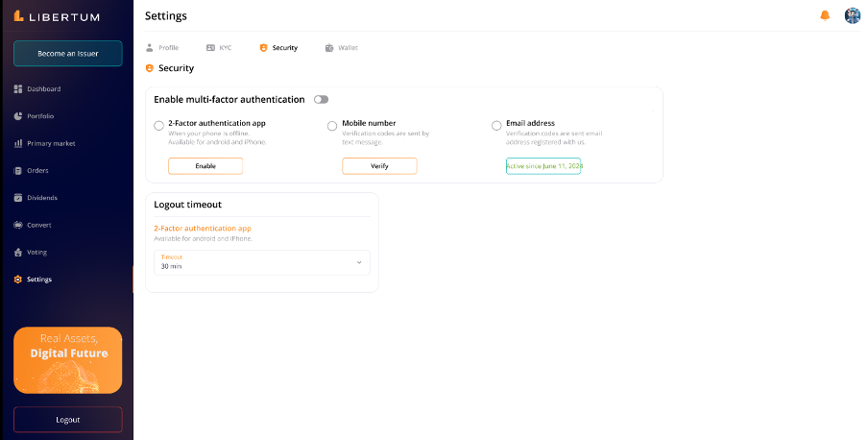Click the Portfolio pie chart icon
The image size is (868, 440).
(18, 116)
